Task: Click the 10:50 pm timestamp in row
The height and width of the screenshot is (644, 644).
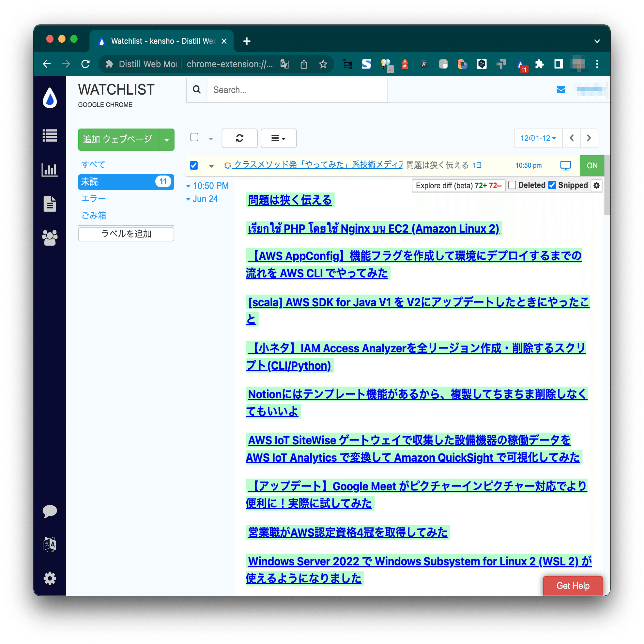Action: tap(528, 165)
